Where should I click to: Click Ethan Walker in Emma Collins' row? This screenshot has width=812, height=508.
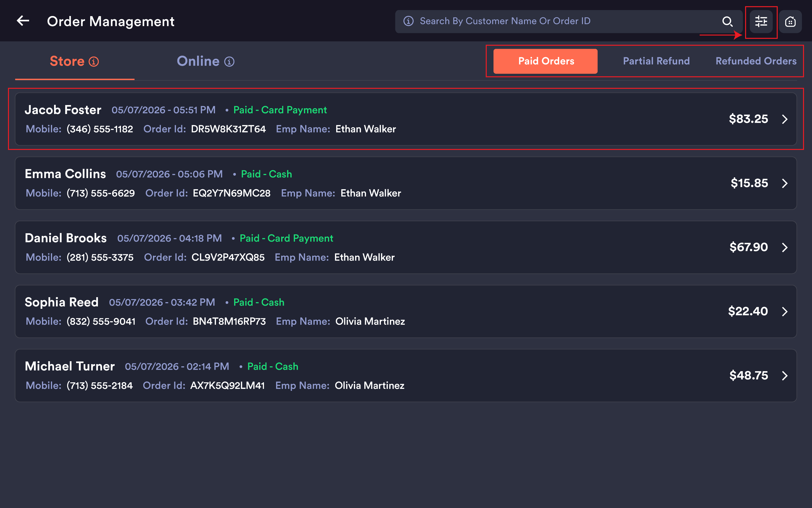click(x=371, y=193)
